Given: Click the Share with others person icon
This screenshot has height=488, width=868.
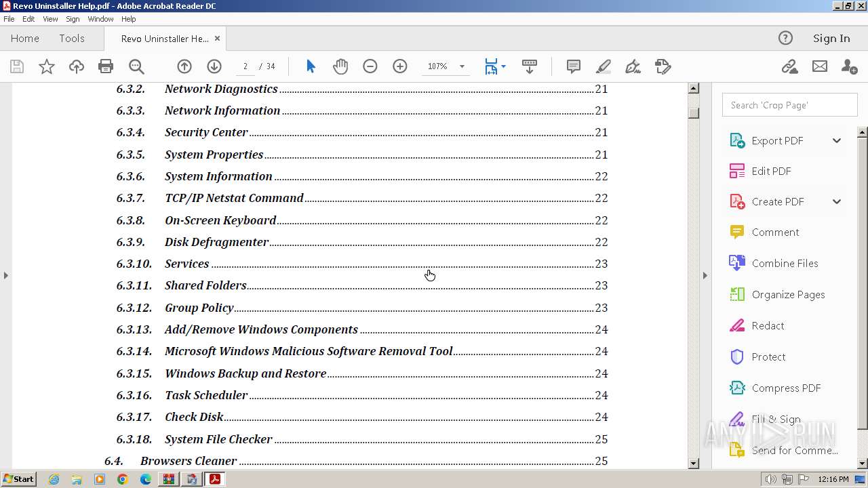Looking at the screenshot, I should [x=849, y=66].
